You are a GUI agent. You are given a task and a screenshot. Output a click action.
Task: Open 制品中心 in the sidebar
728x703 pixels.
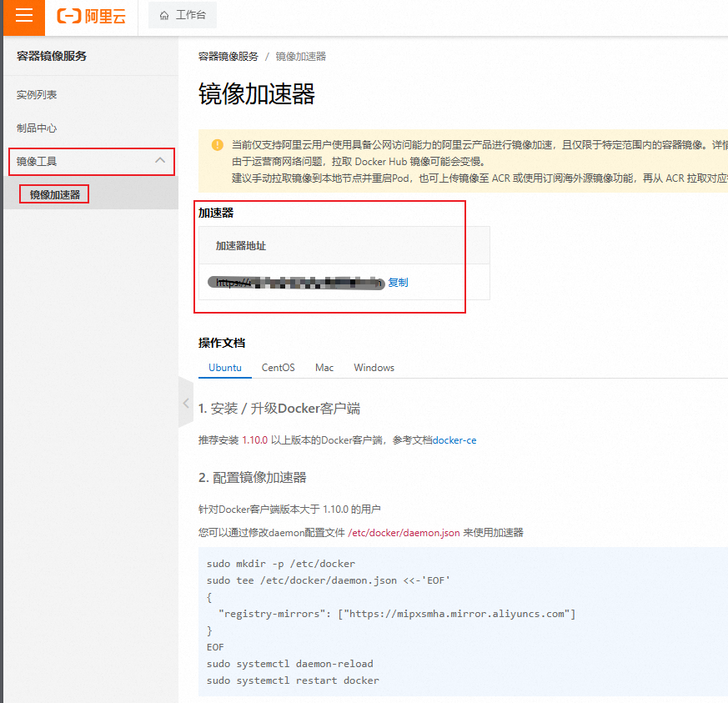click(x=37, y=128)
